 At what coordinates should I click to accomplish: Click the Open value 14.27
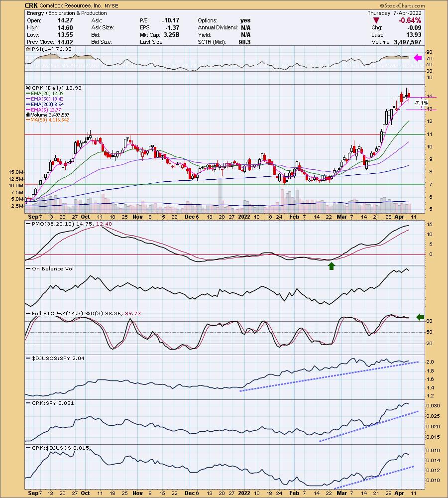pos(65,20)
